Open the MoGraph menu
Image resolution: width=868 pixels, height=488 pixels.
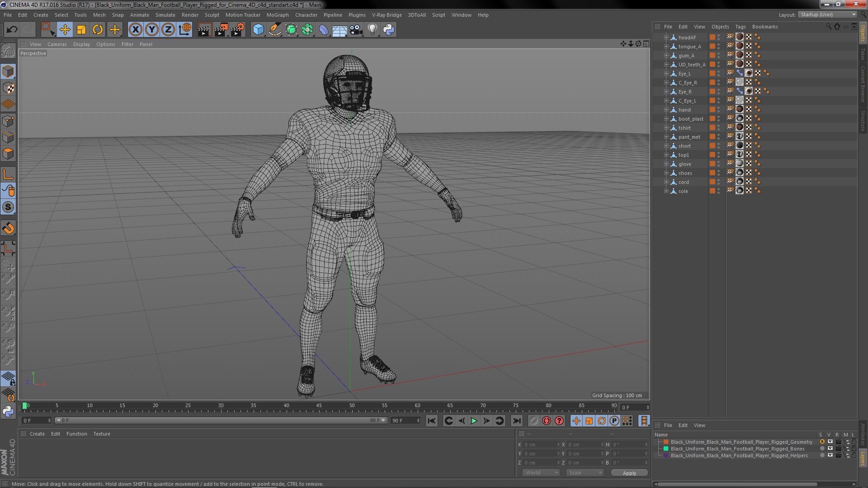click(278, 15)
